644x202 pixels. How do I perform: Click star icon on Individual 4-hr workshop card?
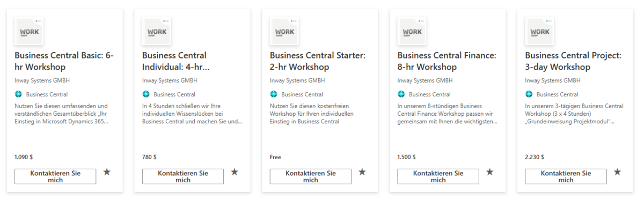pyautogui.click(x=235, y=172)
